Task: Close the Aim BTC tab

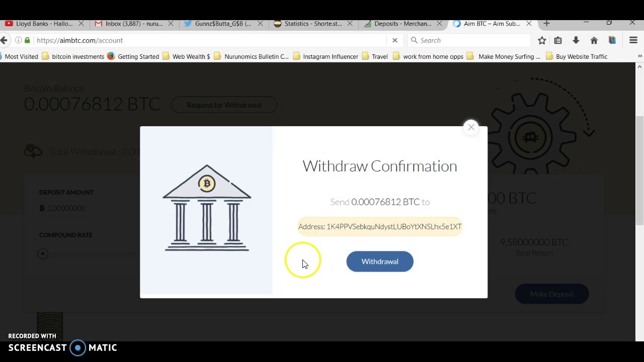Action: (x=529, y=24)
